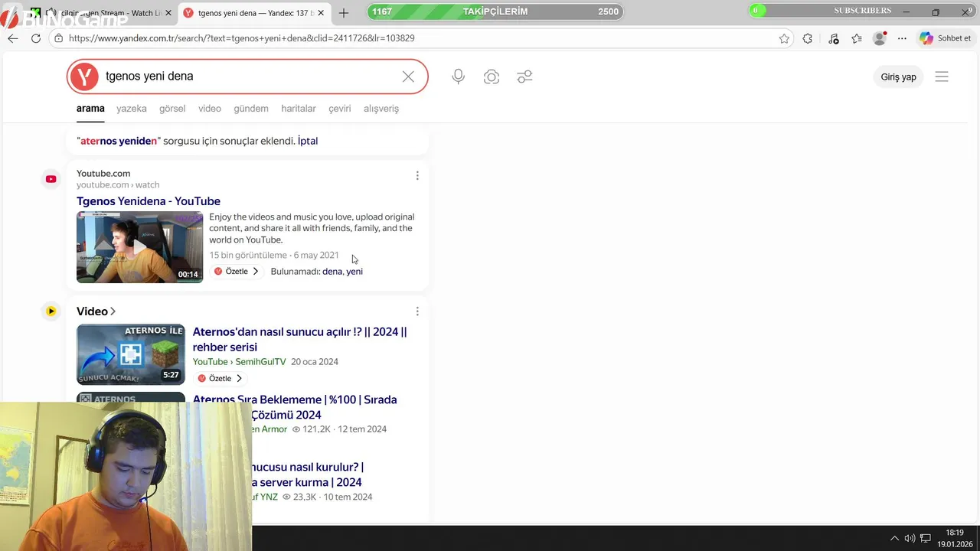This screenshot has width=980, height=551.
Task: Switch to the görsel images tab
Action: 172,109
